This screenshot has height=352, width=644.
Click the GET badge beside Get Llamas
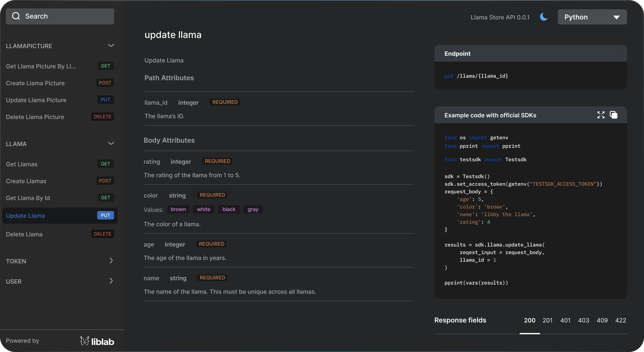105,164
